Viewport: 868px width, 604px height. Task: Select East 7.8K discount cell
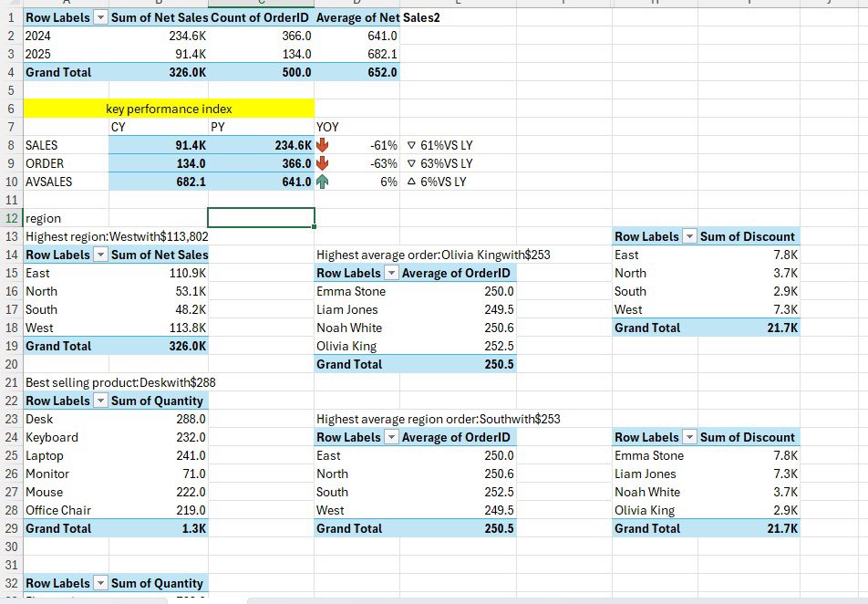tap(749, 255)
